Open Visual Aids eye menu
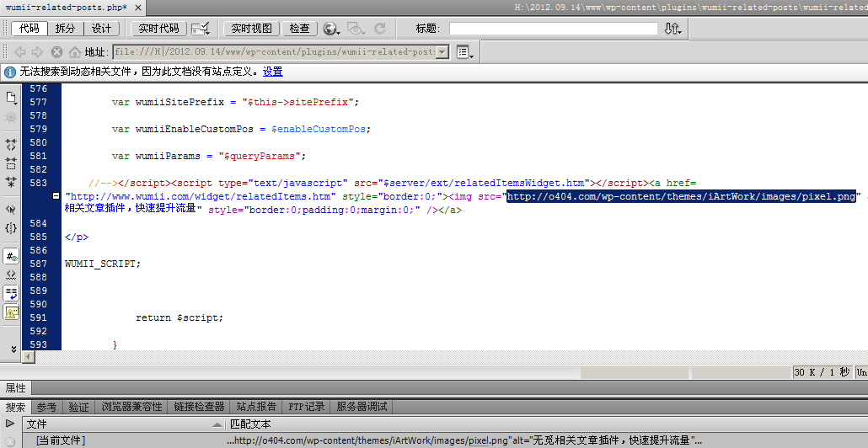The image size is (868, 448). [356, 28]
